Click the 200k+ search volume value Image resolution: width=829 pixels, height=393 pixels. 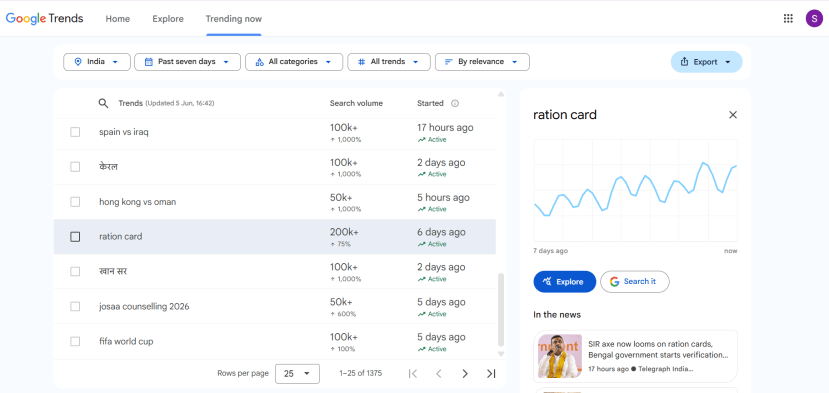[344, 232]
